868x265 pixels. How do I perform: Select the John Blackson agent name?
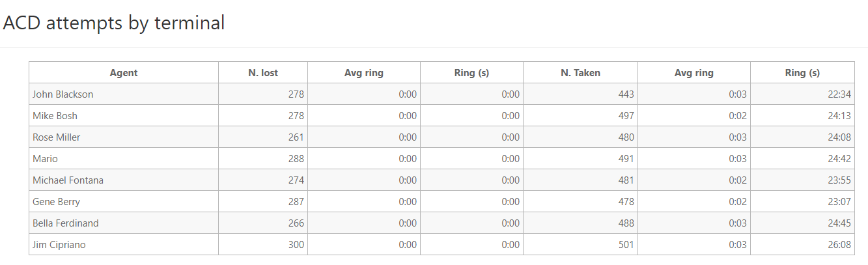point(63,94)
